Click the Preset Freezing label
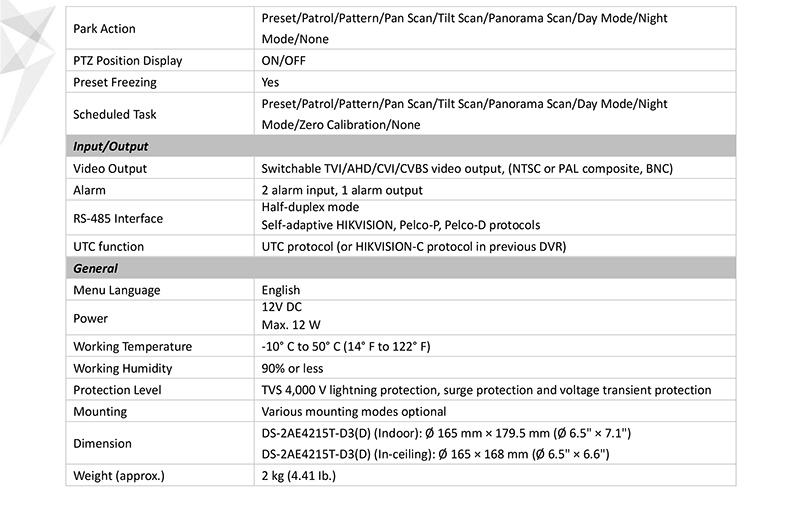This screenshot has height=506, width=800. (115, 82)
